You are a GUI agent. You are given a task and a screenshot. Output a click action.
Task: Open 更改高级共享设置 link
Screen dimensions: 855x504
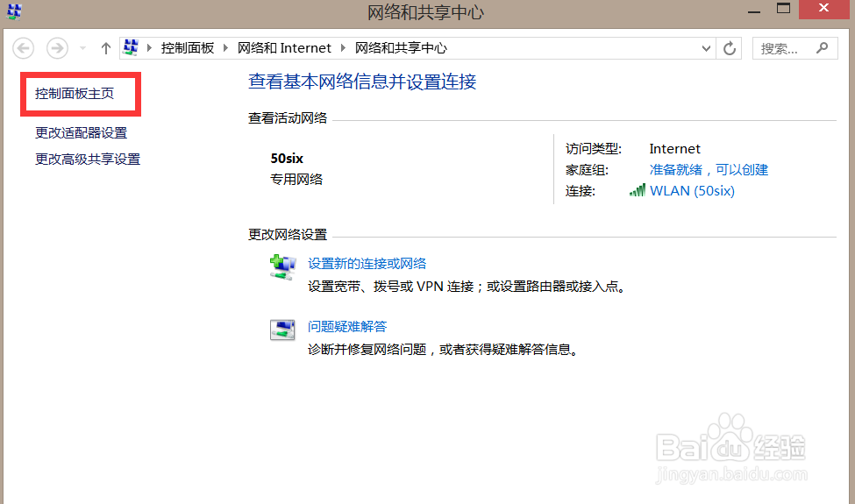pos(88,160)
